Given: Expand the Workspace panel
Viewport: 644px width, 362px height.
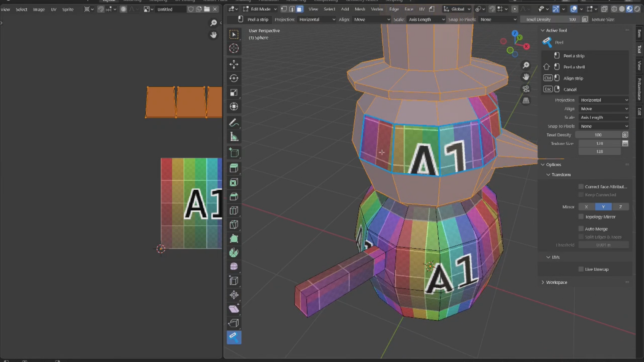Looking at the screenshot, I should [542, 283].
